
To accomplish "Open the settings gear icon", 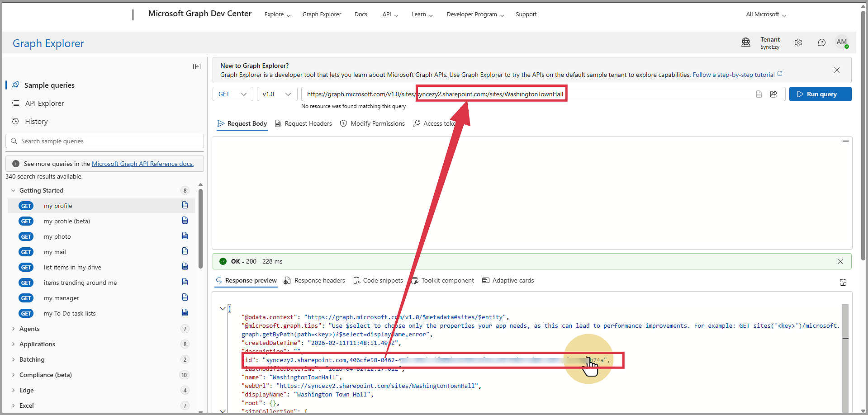I will coord(798,42).
